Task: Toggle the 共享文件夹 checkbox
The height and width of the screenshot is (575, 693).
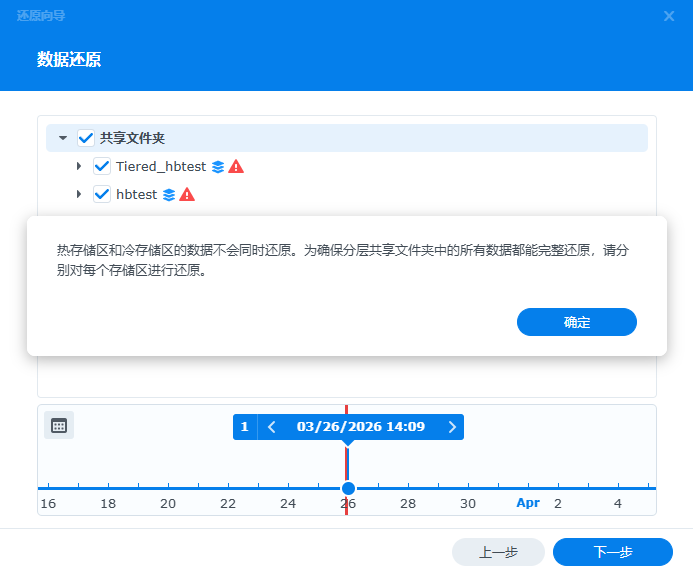Action: click(86, 138)
